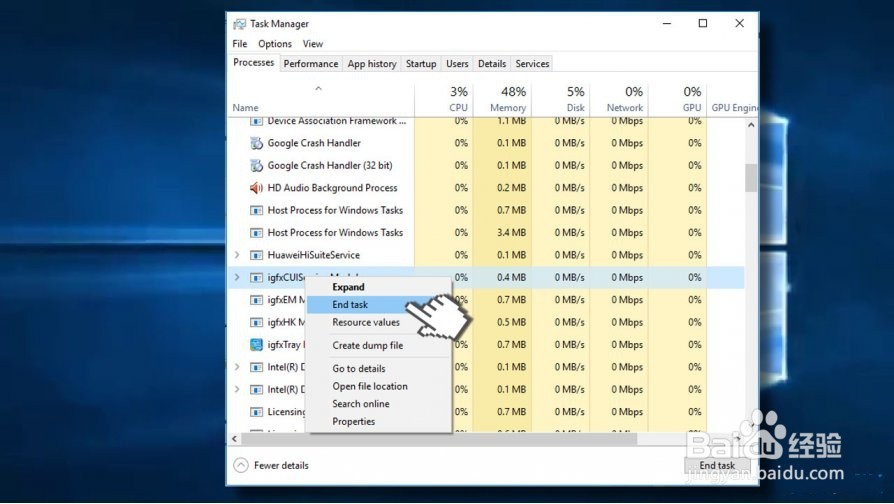Click the Task Manager title bar icon

239,24
